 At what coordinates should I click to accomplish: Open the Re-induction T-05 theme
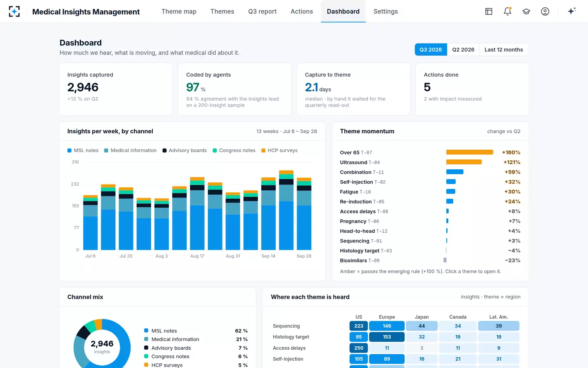tap(430, 202)
